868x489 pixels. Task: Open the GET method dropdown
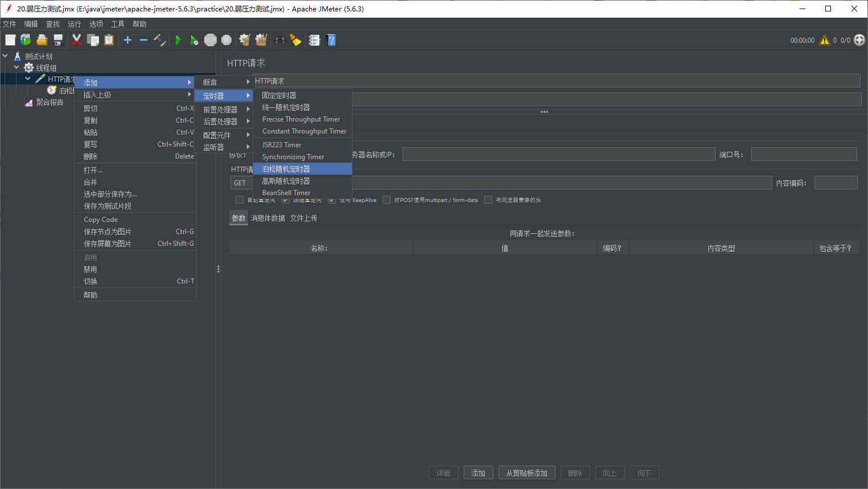coord(241,183)
